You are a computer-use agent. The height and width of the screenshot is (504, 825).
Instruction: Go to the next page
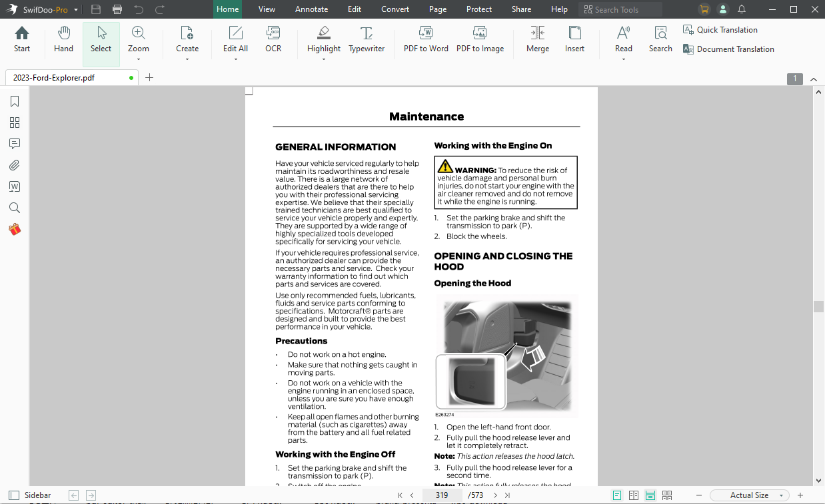pos(495,495)
